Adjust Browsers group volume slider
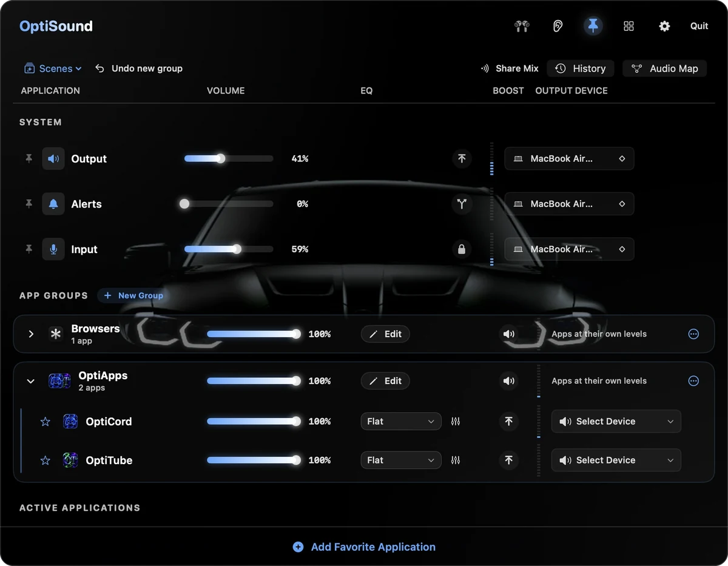 tap(254, 334)
